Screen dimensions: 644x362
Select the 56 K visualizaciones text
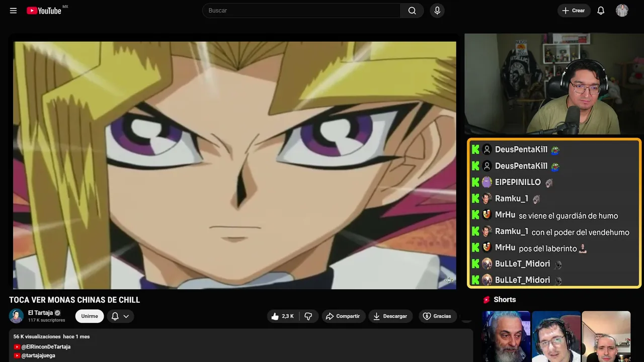[37, 337]
